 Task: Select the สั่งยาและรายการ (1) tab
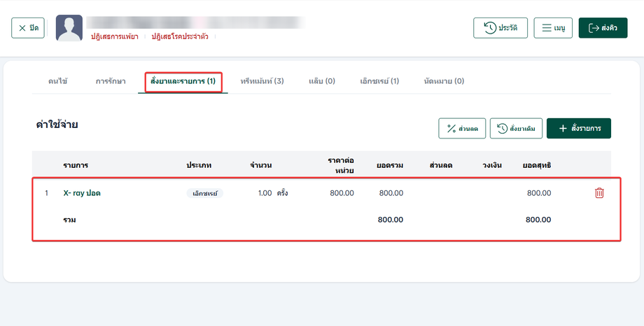[x=183, y=81]
